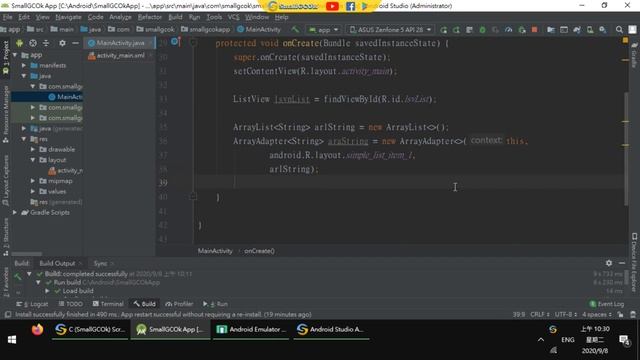Expand Gradle Scripts node
This screenshot has height=360, width=640.
pyautogui.click(x=15, y=212)
